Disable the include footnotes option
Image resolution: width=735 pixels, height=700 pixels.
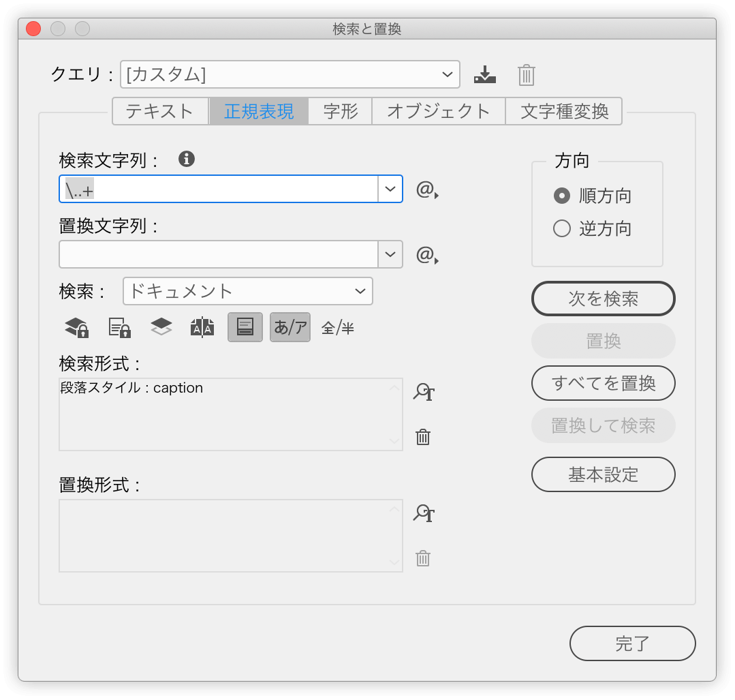point(245,327)
